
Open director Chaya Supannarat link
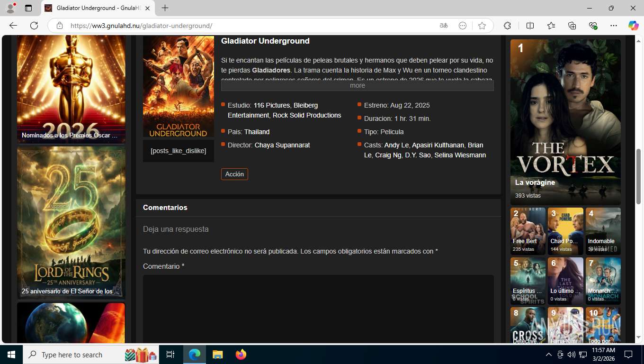(x=282, y=145)
